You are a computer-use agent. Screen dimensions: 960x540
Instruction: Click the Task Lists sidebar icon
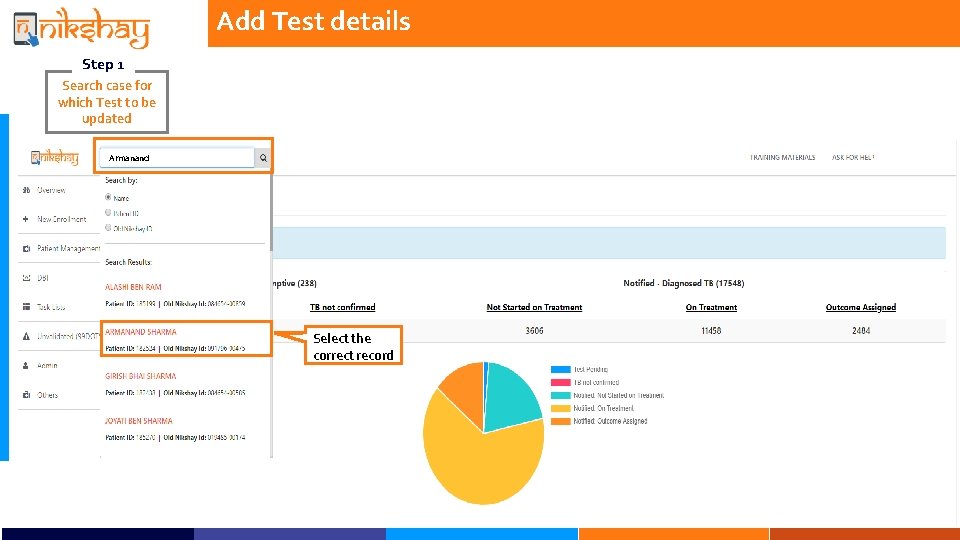pos(26,307)
